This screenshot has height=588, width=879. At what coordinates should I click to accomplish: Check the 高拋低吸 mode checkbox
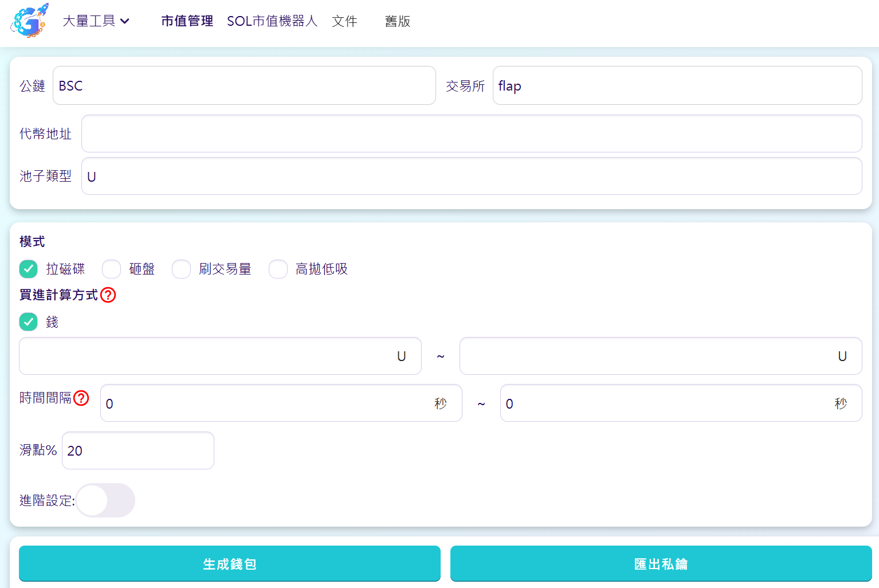278,269
